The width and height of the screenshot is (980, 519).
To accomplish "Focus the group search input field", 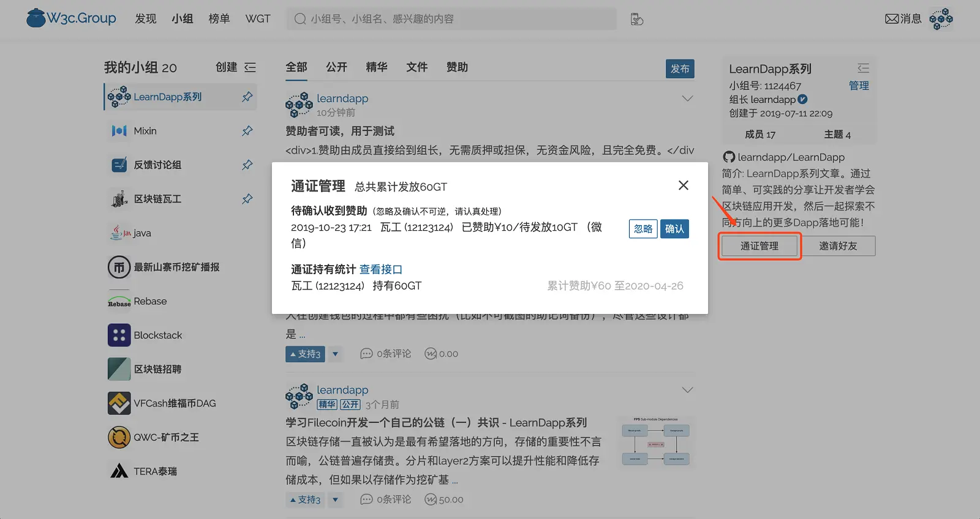I will click(451, 19).
